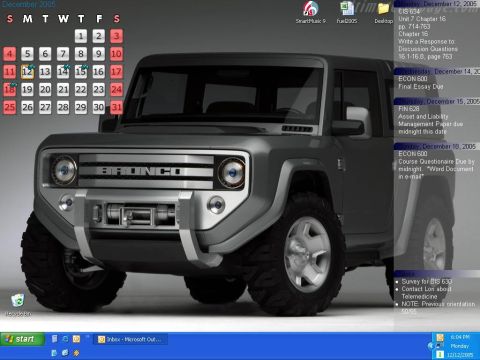
Task: Select December 24 on the desktop calendar
Action: point(116,89)
